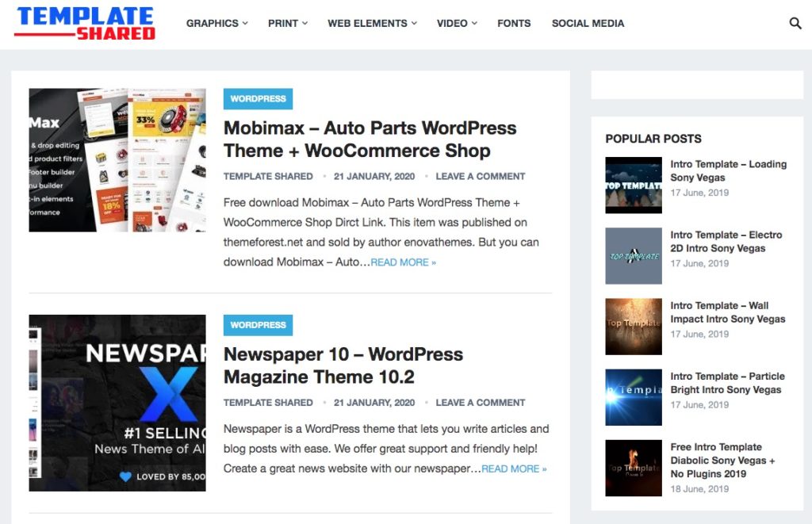Click the search magnifier icon
The height and width of the screenshot is (524, 812).
[x=795, y=24]
